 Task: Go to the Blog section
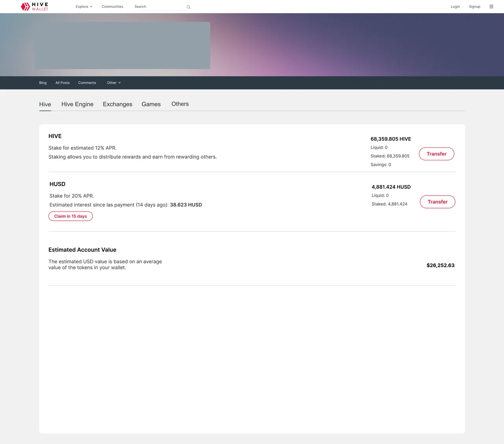click(43, 83)
